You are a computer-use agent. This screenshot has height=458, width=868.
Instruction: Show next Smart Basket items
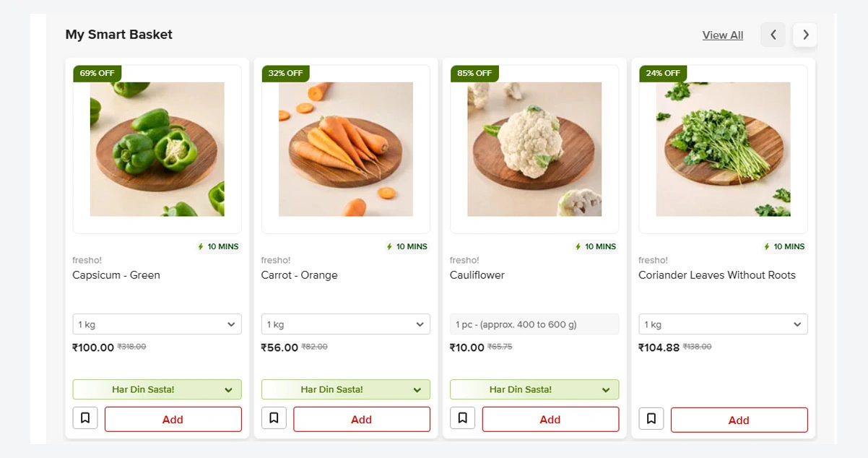[x=805, y=35]
